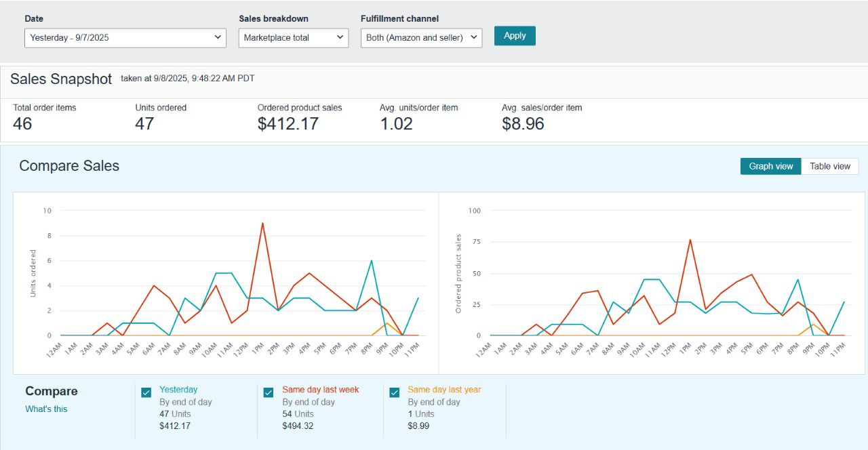Click the orange Same day last year label
This screenshot has width=868, height=450.
pos(443,390)
